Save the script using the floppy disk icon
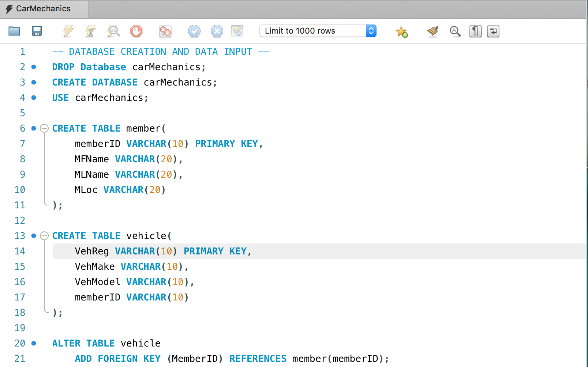Image resolution: width=588 pixels, height=367 pixels. (37, 31)
